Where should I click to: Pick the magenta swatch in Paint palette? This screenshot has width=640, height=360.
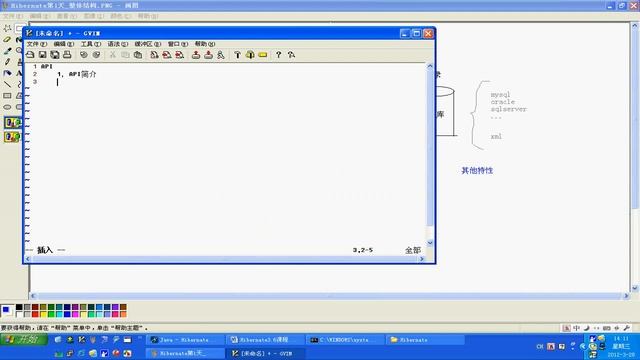[x=75, y=314]
